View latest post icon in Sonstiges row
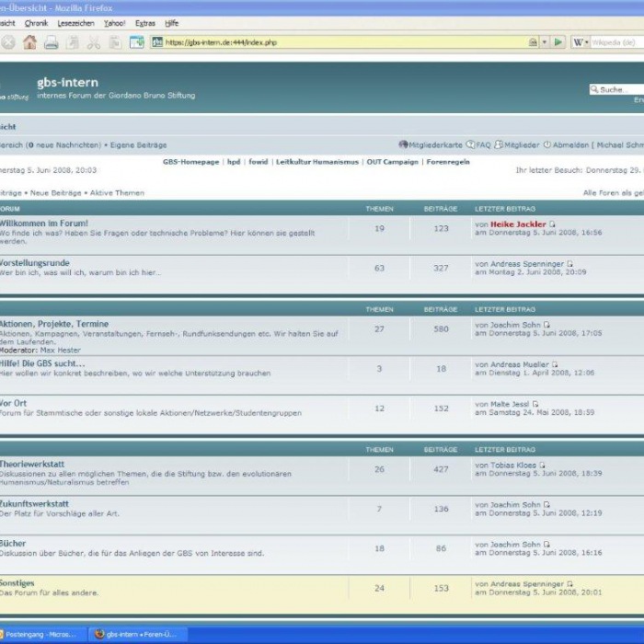The height and width of the screenshot is (644, 644). click(x=569, y=584)
